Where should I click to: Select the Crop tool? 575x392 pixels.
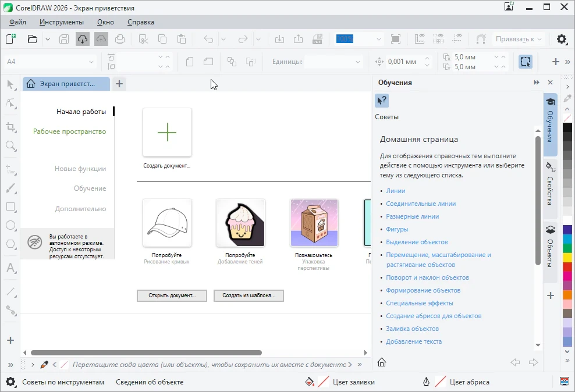point(10,127)
